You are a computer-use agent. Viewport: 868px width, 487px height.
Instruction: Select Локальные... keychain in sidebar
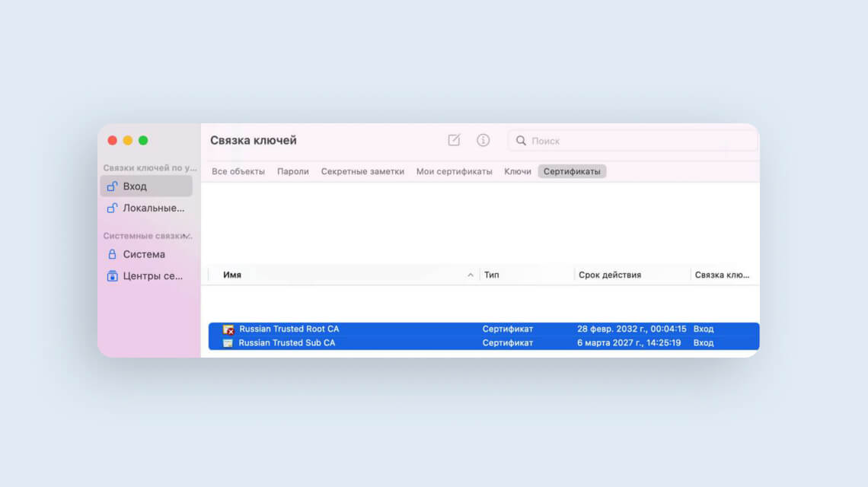click(146, 208)
